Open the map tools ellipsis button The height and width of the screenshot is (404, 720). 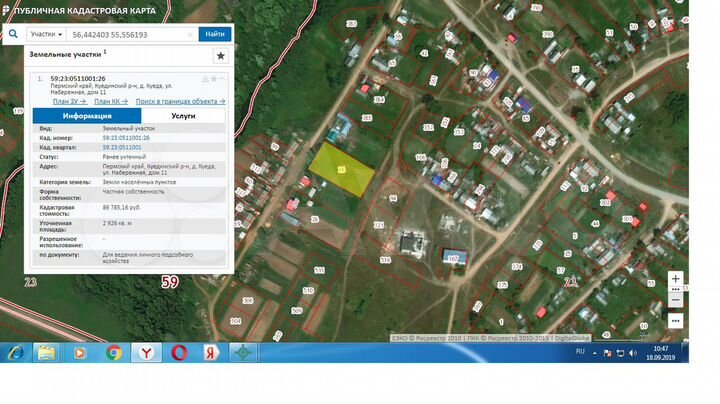click(x=677, y=321)
